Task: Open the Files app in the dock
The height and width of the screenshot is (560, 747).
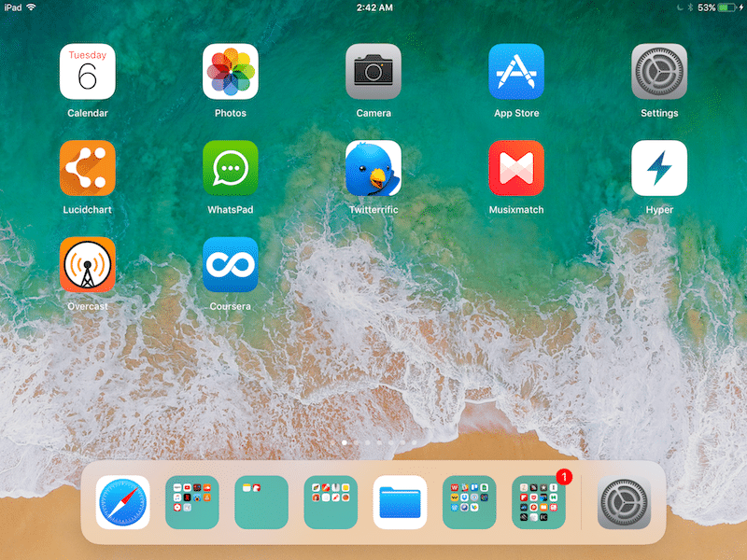Action: coord(400,503)
